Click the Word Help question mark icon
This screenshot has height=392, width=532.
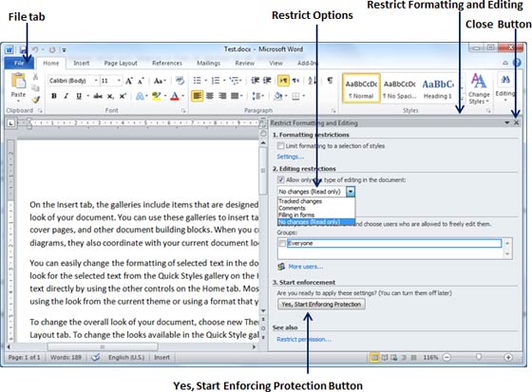tap(517, 63)
